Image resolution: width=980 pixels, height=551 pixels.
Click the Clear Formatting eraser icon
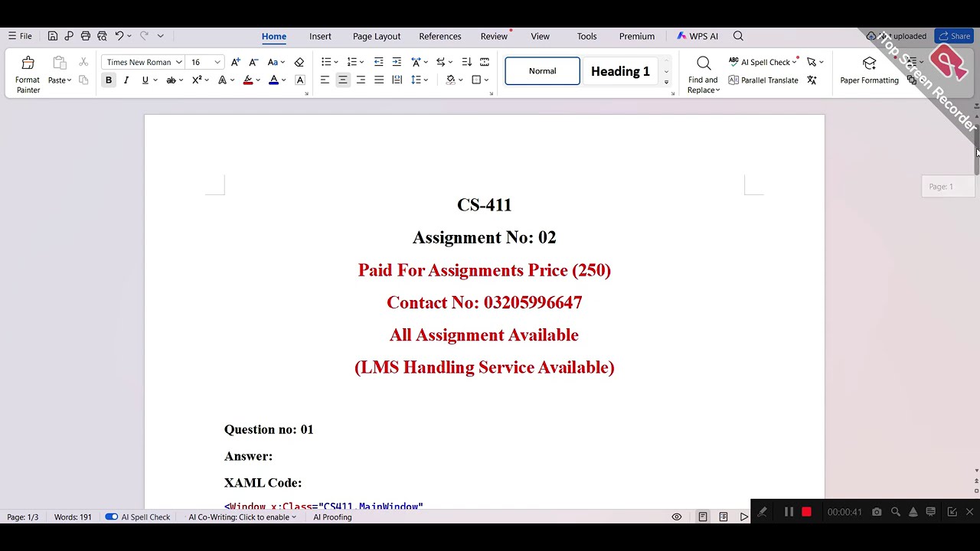click(299, 62)
